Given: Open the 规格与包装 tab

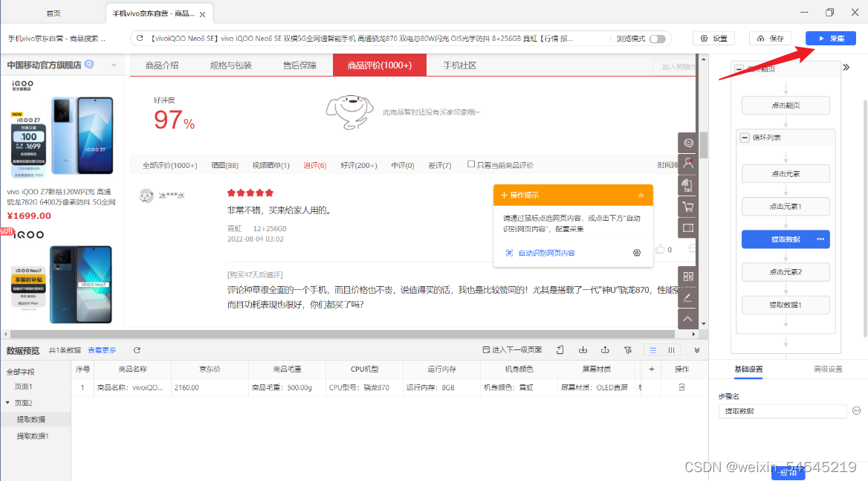Looking at the screenshot, I should pos(231,65).
